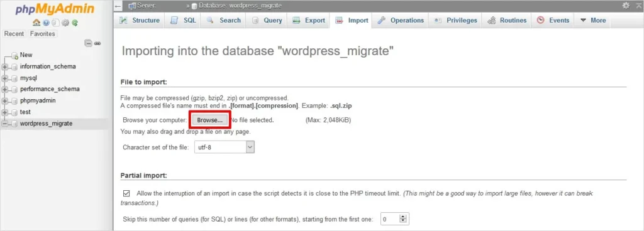Click the page settings gear icon at top right
This screenshot has width=644, height=231.
[x=626, y=5]
